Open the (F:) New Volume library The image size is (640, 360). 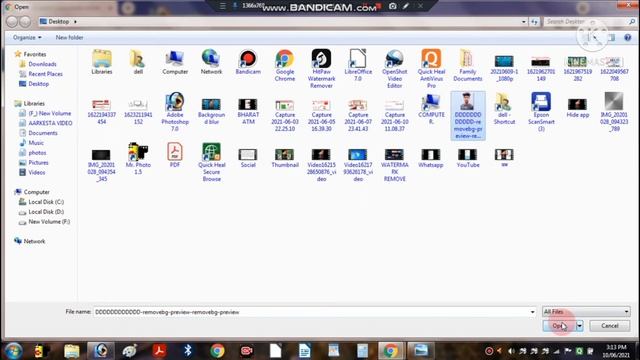coord(49,113)
